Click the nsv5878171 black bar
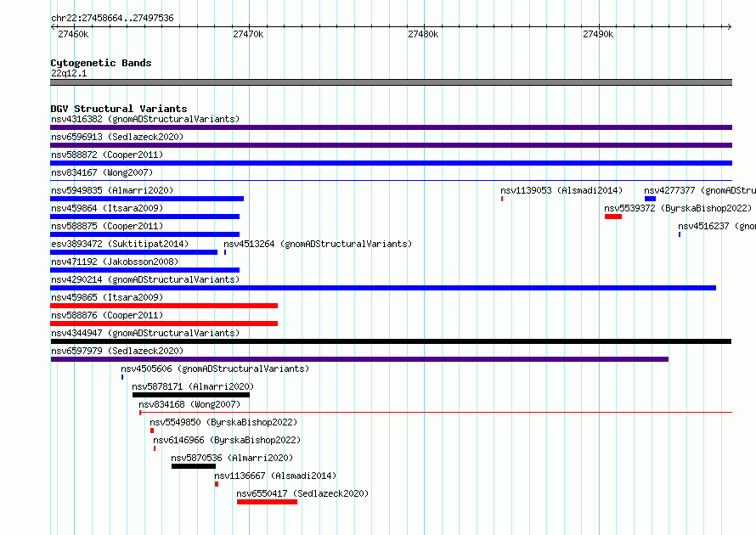 coord(191,395)
